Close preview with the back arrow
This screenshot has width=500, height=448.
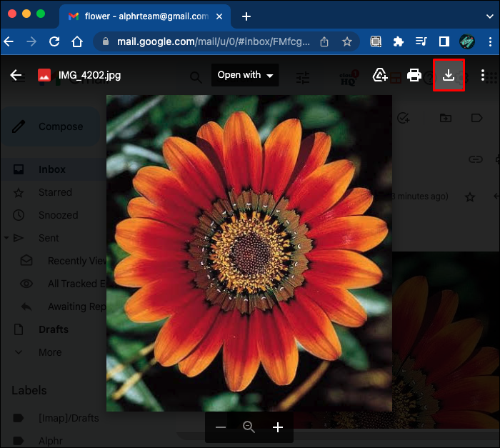(16, 75)
